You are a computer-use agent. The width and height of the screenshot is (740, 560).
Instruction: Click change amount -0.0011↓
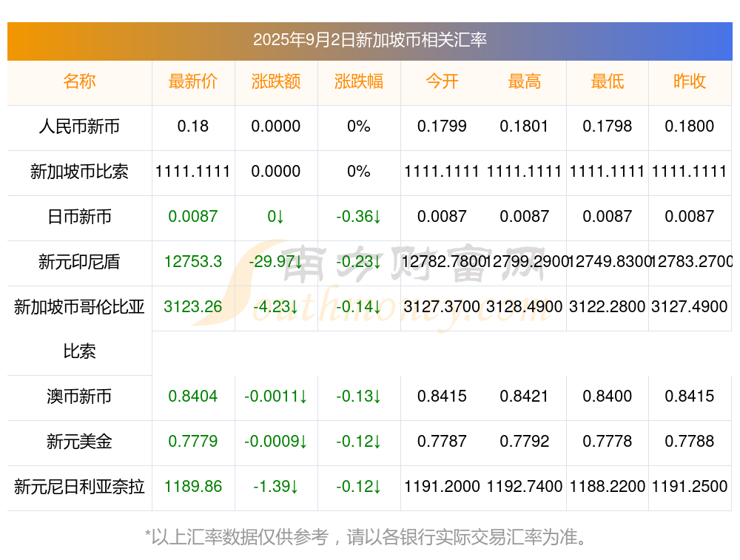(x=275, y=397)
